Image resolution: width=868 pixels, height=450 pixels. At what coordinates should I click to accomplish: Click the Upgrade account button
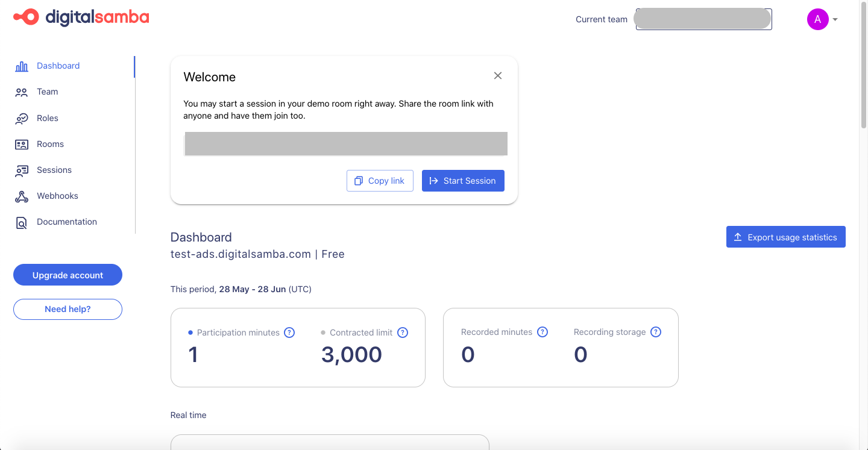pos(68,275)
